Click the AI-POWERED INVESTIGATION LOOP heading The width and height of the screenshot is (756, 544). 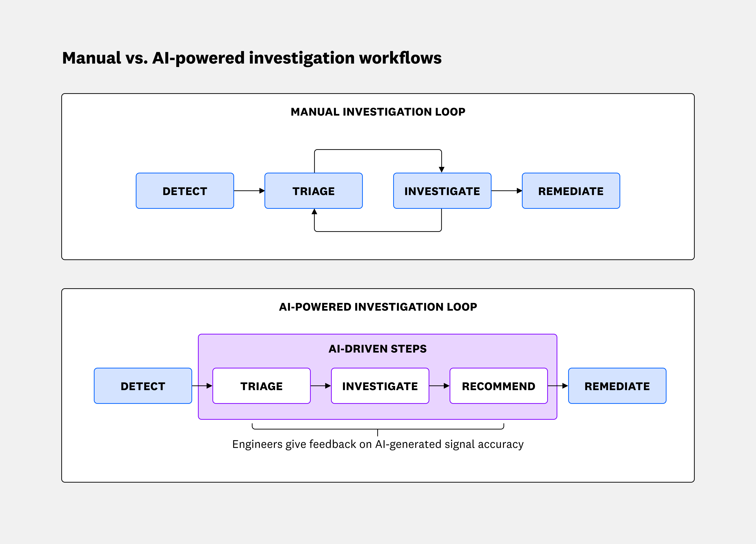click(x=378, y=307)
